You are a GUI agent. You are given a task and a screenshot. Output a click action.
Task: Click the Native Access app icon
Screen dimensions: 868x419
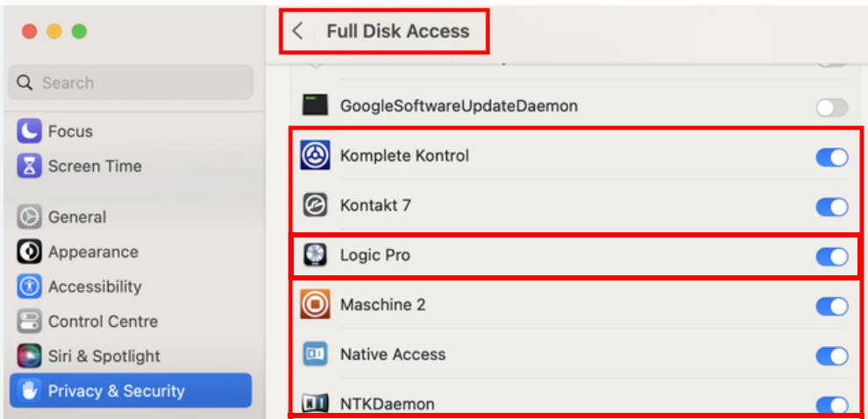click(315, 353)
